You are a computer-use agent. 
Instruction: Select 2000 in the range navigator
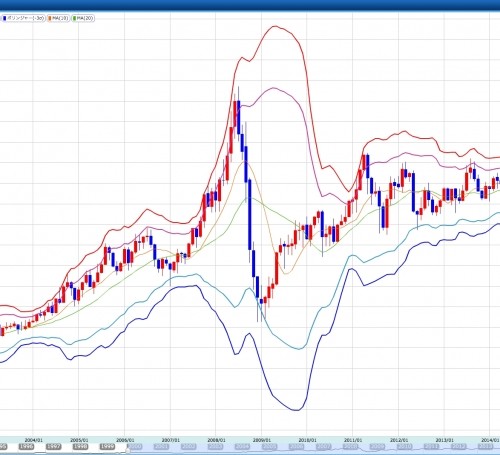pyautogui.click(x=135, y=446)
